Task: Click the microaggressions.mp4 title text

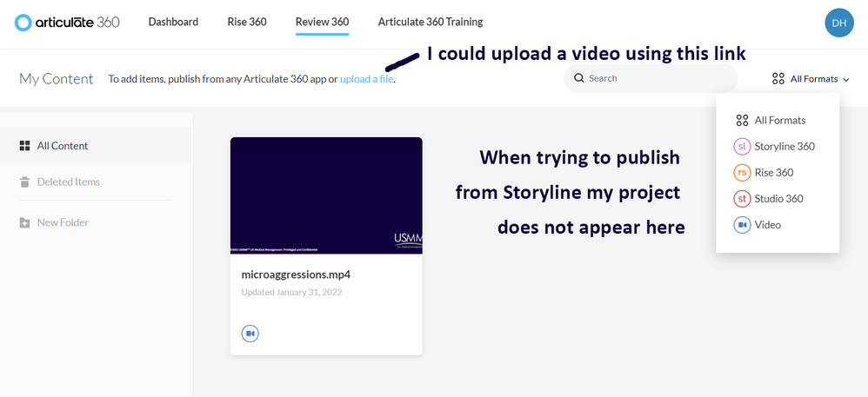Action: 296,275
